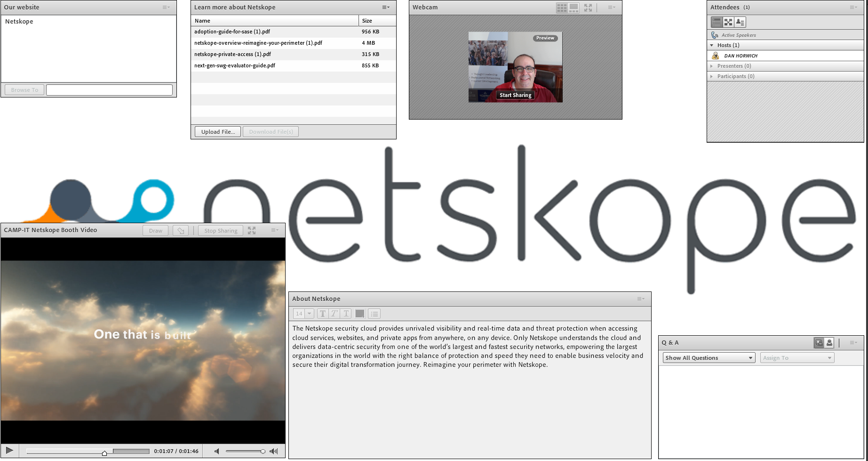
Task: Open the Attendees pod options menu
Action: click(853, 8)
